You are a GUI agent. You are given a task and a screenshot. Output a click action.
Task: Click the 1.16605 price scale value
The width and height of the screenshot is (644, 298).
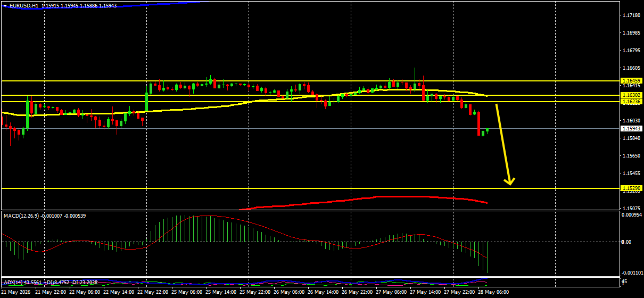coord(631,68)
